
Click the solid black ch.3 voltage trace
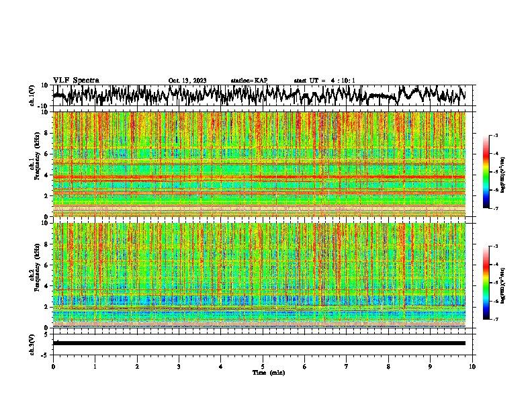[x=259, y=343]
